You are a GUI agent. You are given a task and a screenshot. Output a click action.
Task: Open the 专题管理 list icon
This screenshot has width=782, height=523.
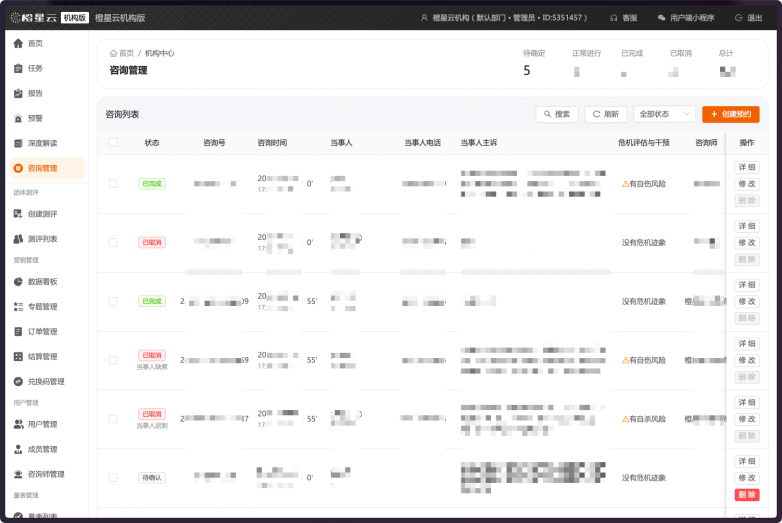pos(18,307)
